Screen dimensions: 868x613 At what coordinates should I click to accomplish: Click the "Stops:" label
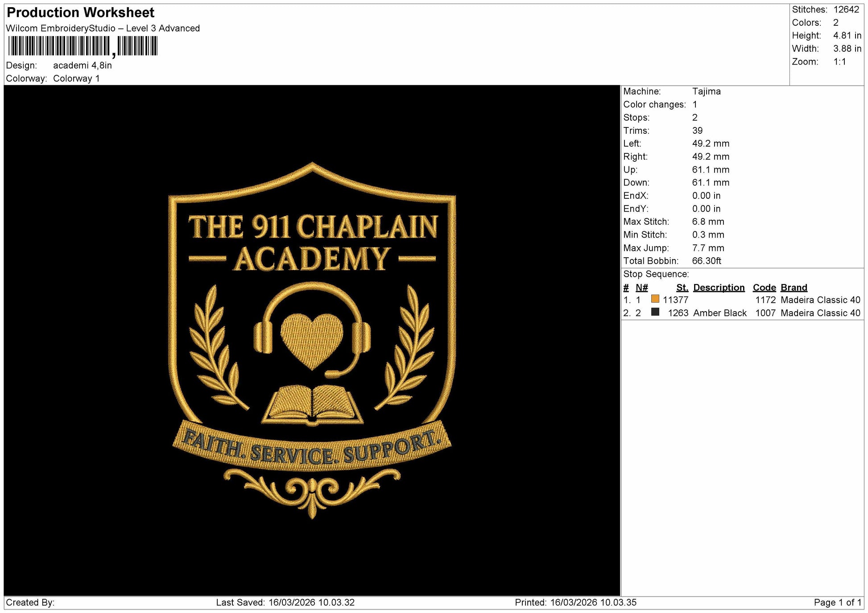click(x=637, y=117)
